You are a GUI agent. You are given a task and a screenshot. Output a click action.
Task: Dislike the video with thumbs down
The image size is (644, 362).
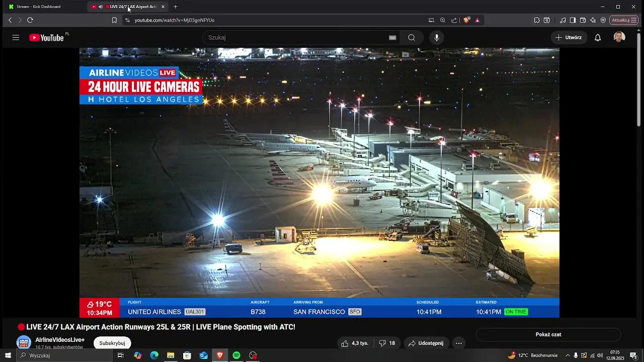click(387, 343)
